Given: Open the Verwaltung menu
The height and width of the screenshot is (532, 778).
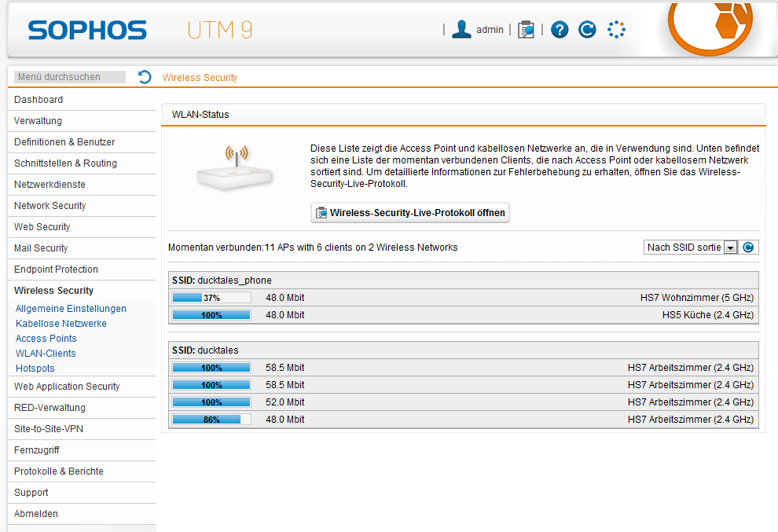Looking at the screenshot, I should pos(82,121).
